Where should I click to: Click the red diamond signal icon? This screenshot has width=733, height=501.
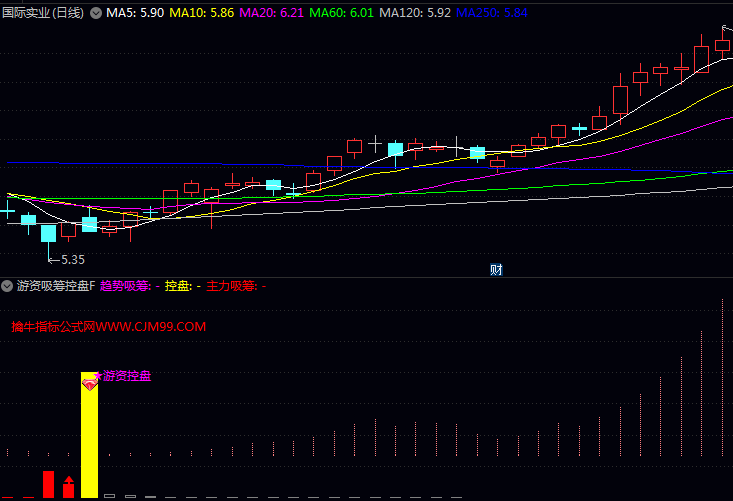pyautogui.click(x=90, y=385)
